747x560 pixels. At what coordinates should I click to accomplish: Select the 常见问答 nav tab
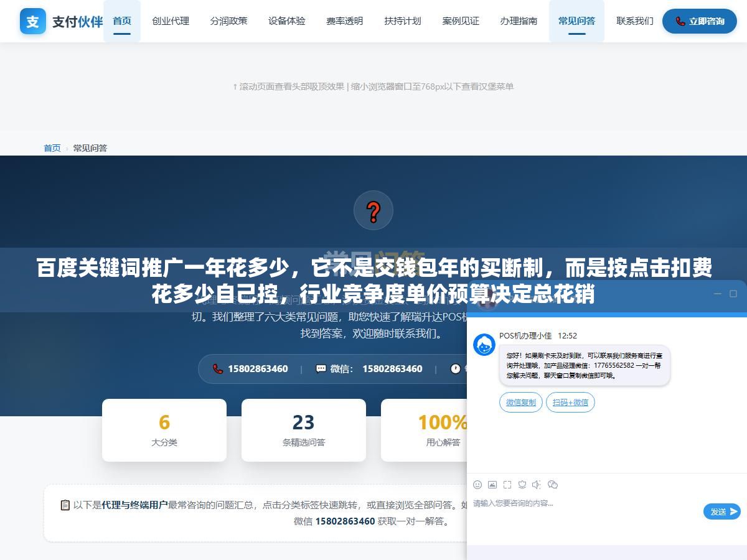pyautogui.click(x=576, y=21)
